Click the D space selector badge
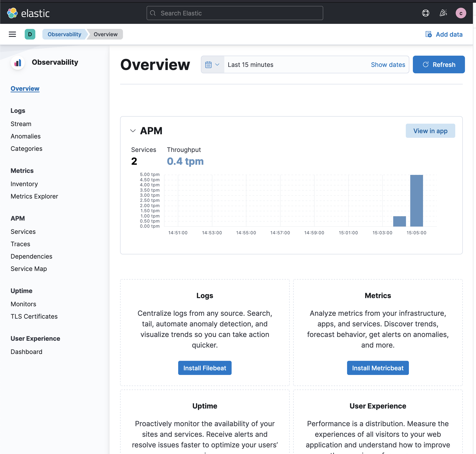This screenshot has height=454, width=476. pos(30,34)
